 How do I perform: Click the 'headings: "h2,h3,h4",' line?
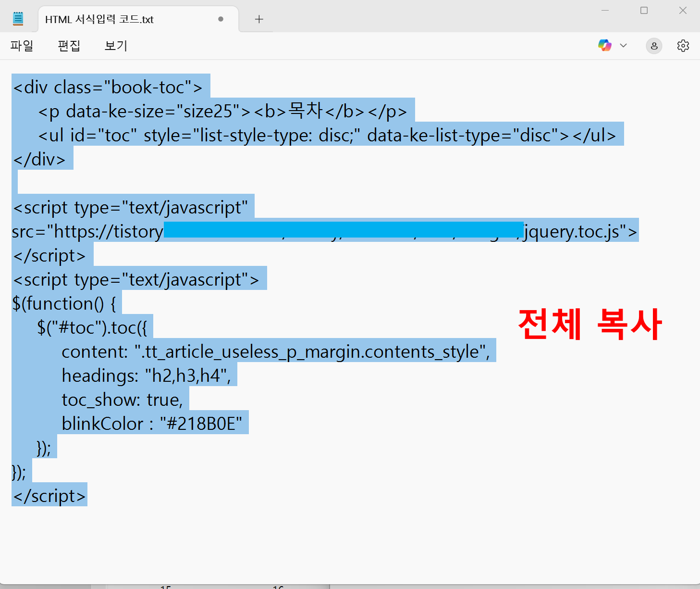pos(147,376)
